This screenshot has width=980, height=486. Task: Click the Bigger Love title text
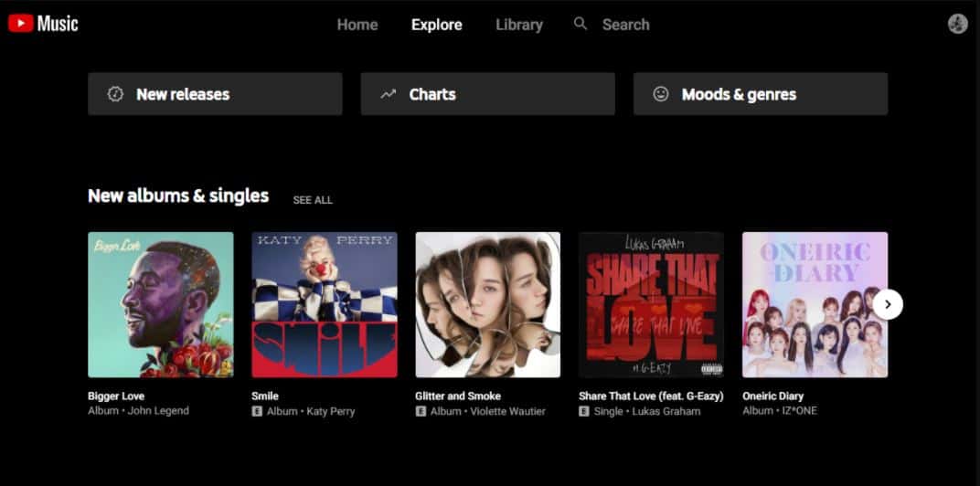pyautogui.click(x=116, y=396)
